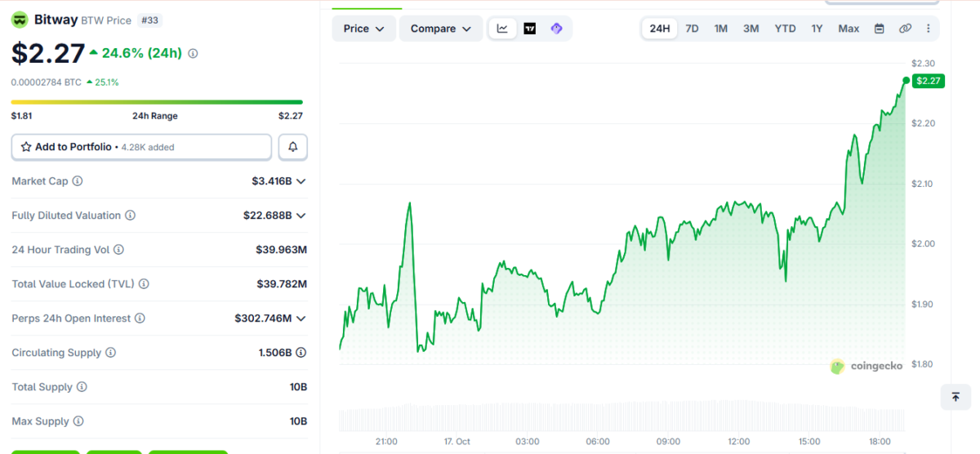This screenshot has width=980, height=454.
Task: Open Circulating Supply label info icon
Action: pyautogui.click(x=110, y=353)
